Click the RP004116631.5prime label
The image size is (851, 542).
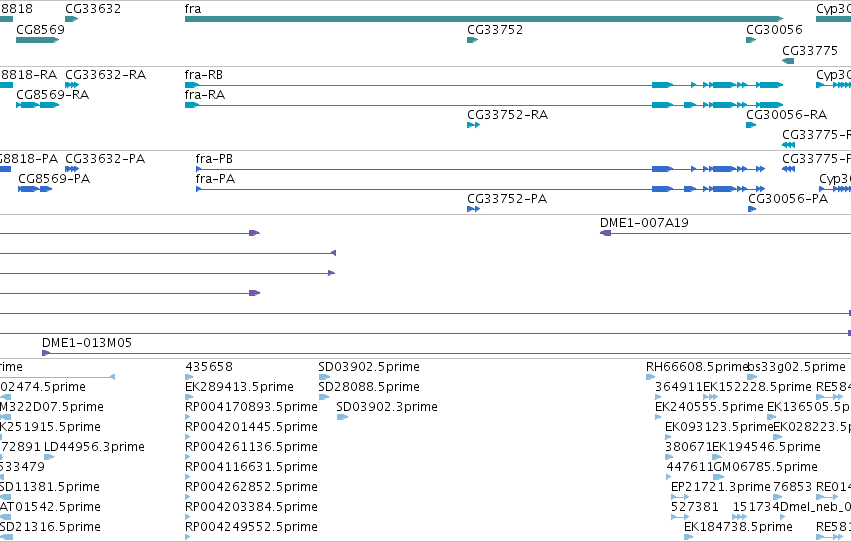[251, 467]
